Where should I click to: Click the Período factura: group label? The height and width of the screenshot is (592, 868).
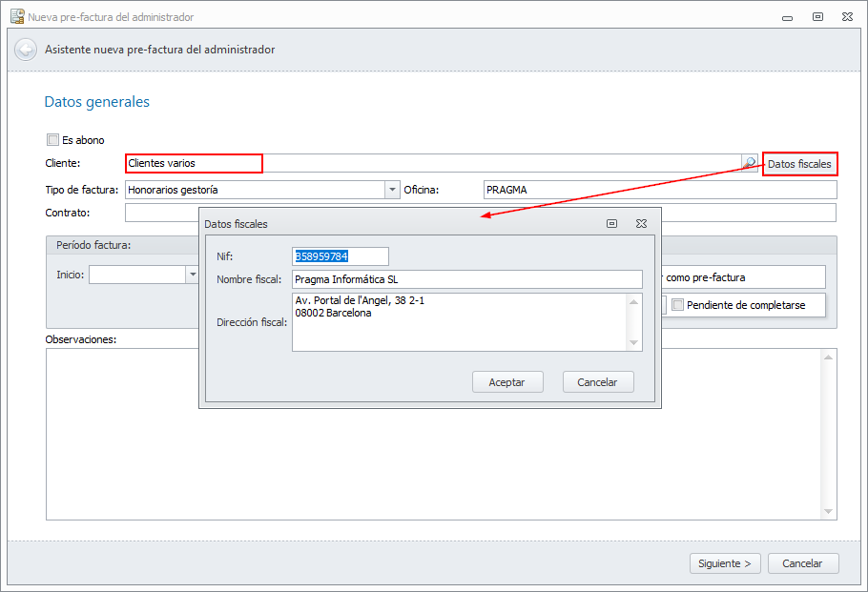pos(93,245)
